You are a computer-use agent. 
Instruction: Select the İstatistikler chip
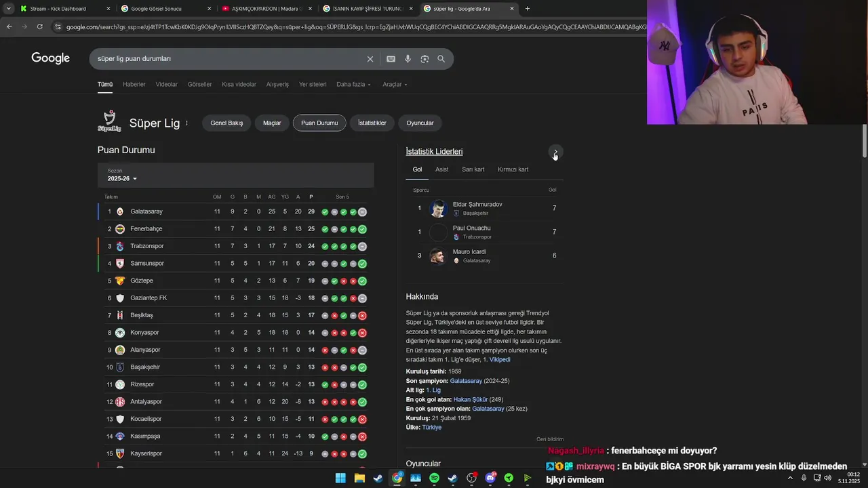[x=372, y=123]
